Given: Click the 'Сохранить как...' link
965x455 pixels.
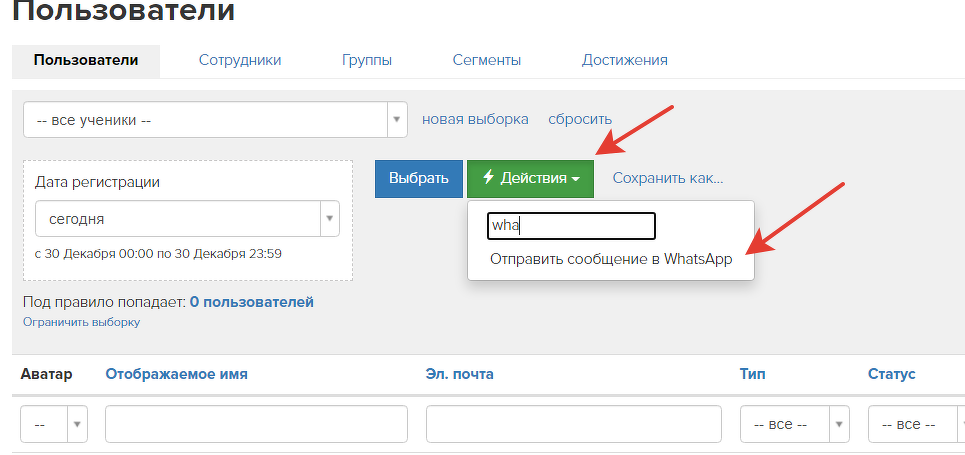Looking at the screenshot, I should 667,178.
